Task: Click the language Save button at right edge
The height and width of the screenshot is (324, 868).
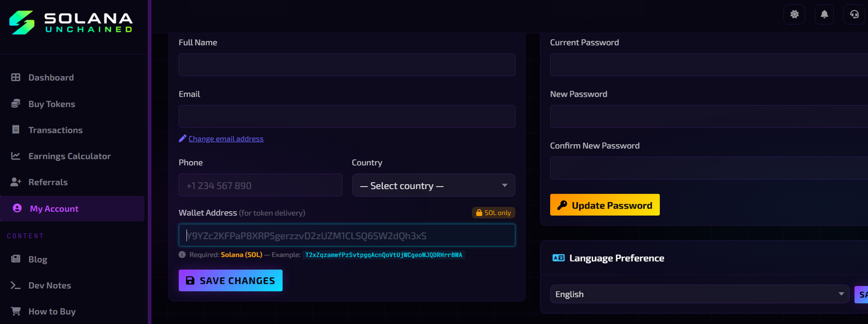Action: 861,294
